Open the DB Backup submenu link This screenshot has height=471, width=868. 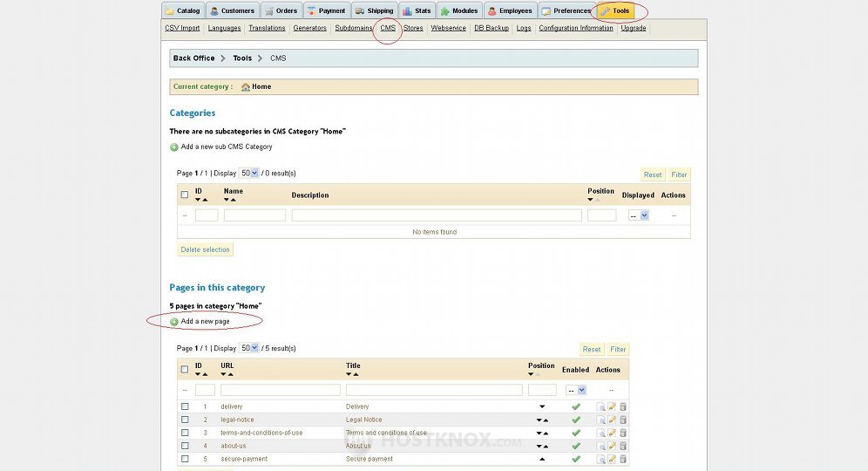[491, 28]
